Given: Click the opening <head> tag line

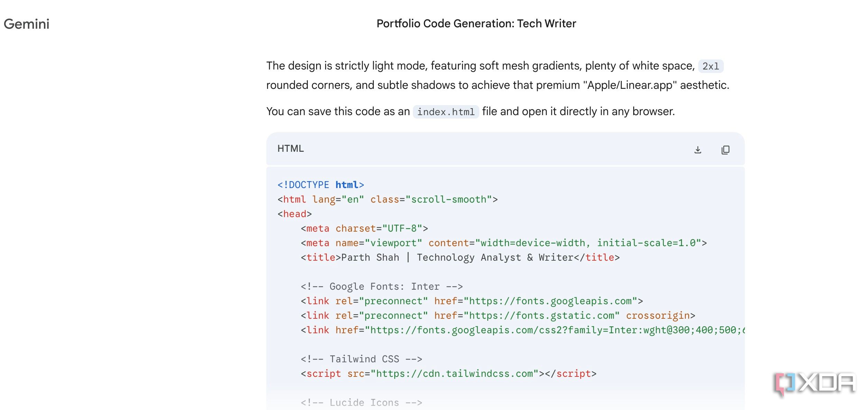Looking at the screenshot, I should (x=295, y=214).
